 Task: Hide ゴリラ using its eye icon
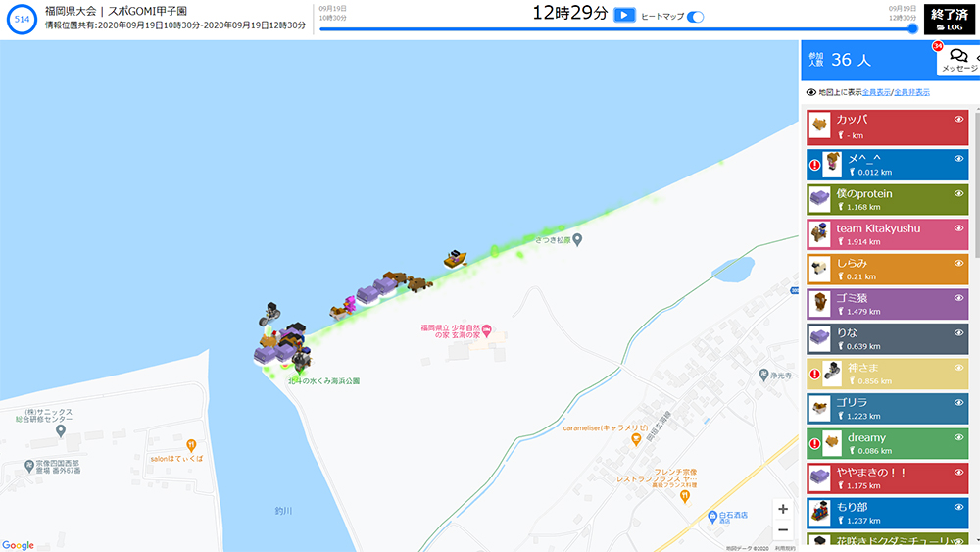point(959,403)
